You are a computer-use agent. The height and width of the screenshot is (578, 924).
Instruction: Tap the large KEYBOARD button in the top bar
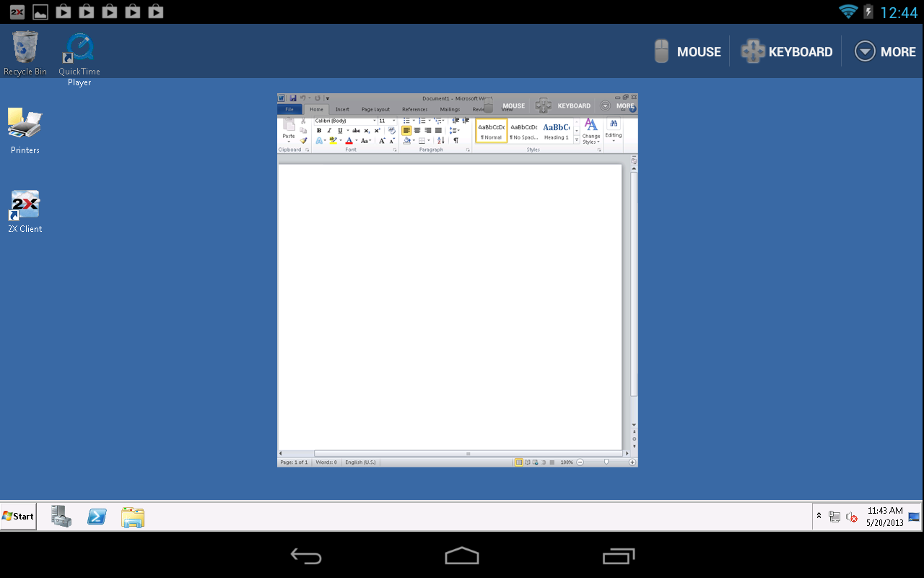pyautogui.click(x=786, y=51)
